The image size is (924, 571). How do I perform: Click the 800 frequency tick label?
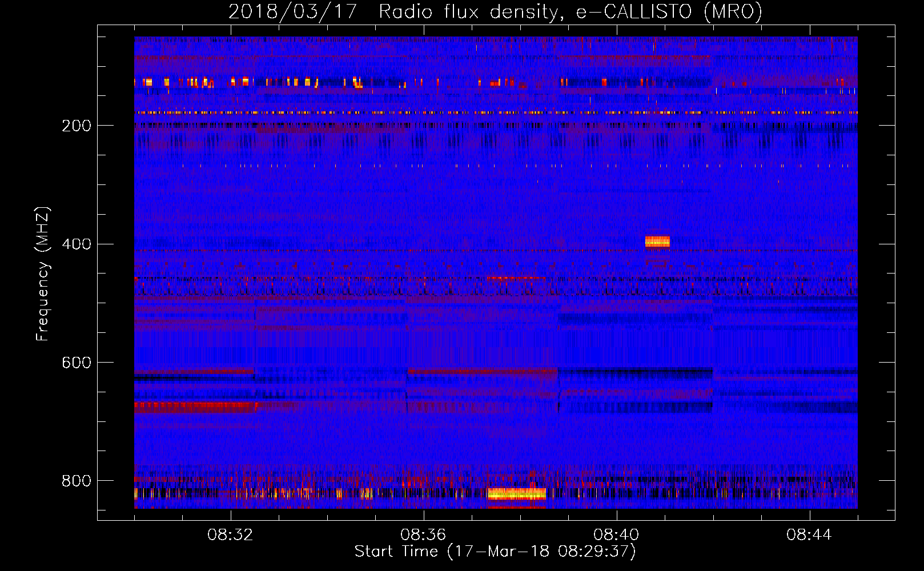click(77, 481)
